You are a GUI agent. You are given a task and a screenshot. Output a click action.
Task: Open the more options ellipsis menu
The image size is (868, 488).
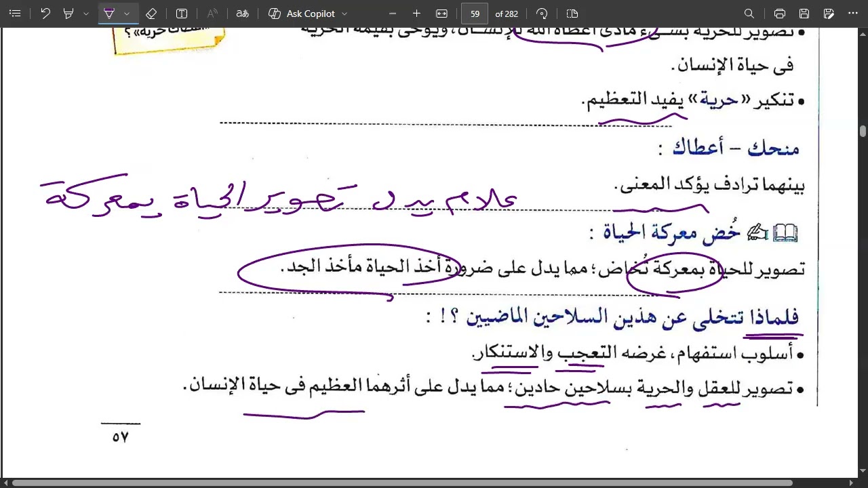pyautogui.click(x=853, y=14)
